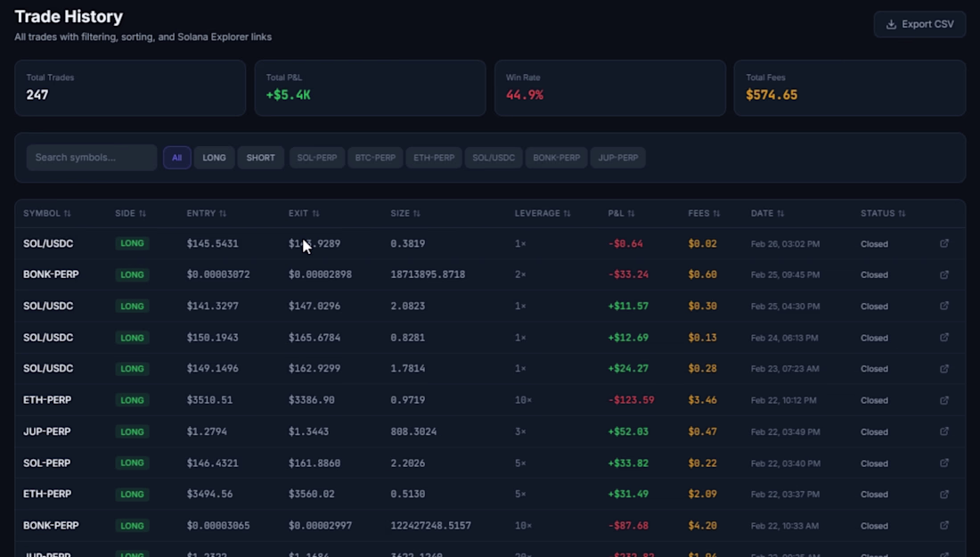Click LONG badge on JUP-PERP $1.2794 row
Viewport: 980px width, 557px height.
[132, 431]
